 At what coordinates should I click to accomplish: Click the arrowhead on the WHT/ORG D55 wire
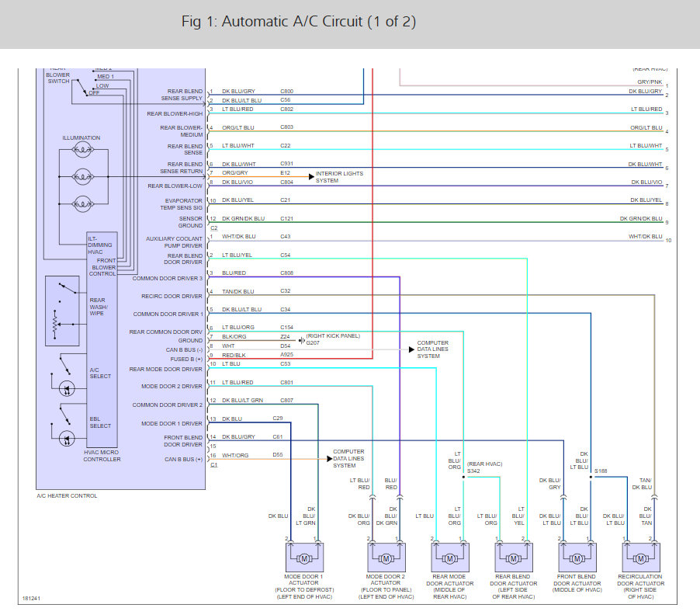(330, 459)
